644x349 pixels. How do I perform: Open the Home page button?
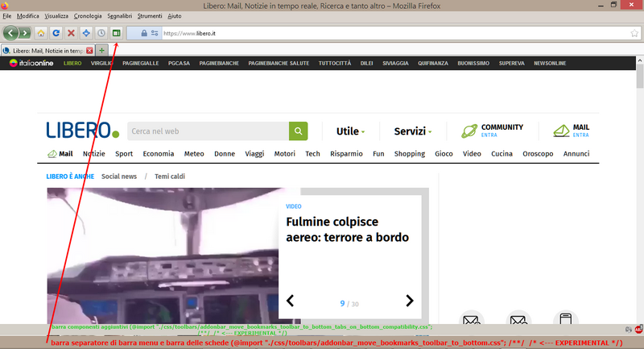pos(41,33)
